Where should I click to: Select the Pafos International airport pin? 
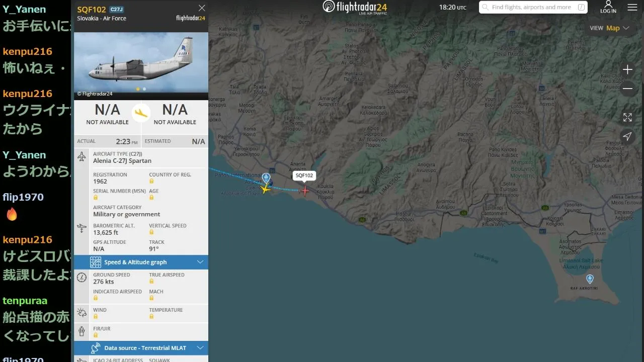click(x=266, y=177)
